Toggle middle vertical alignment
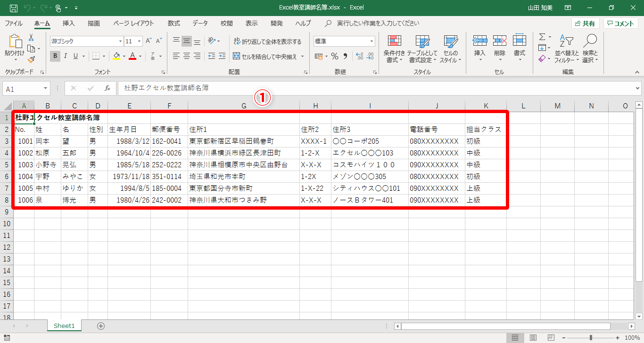This screenshot has height=343, width=644. point(187,41)
